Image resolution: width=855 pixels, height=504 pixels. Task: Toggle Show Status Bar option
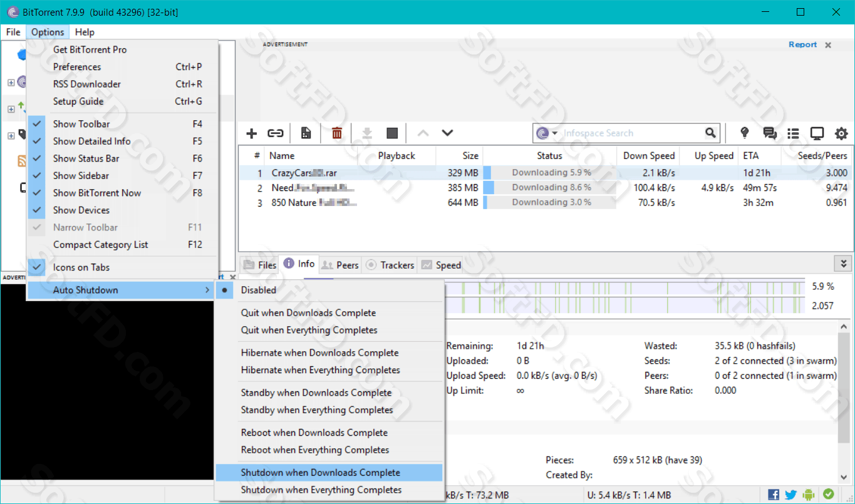122,158
